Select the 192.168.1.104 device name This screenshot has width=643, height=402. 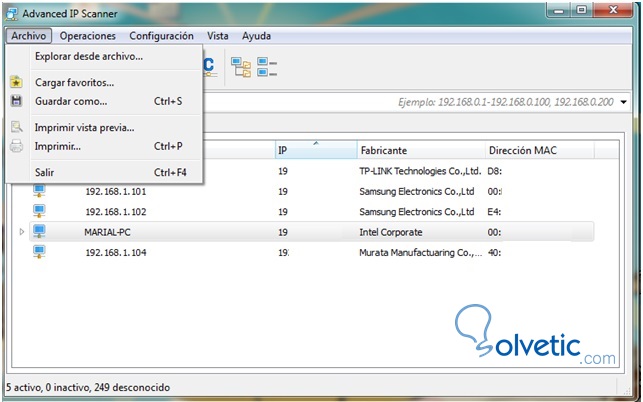point(116,253)
